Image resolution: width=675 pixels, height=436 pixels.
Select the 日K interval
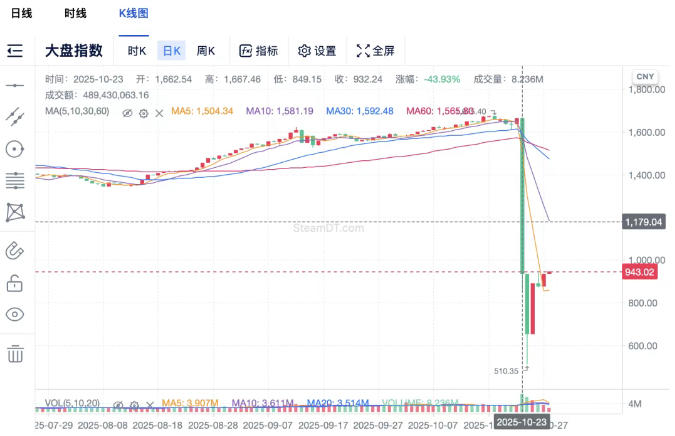[x=171, y=51]
